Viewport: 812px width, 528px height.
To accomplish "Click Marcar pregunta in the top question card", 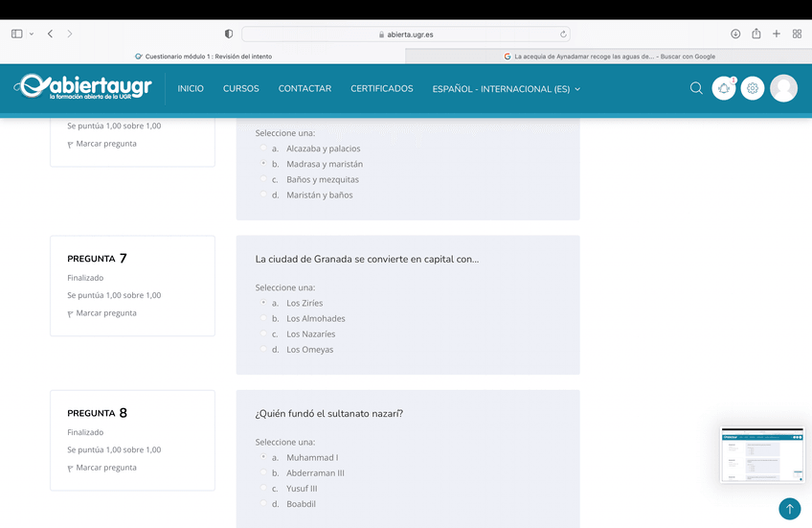I will click(x=102, y=144).
